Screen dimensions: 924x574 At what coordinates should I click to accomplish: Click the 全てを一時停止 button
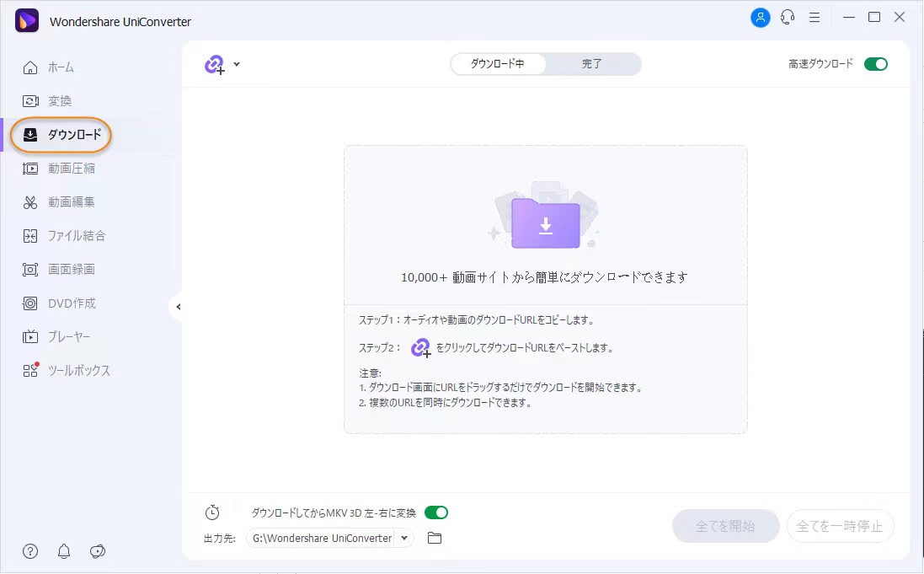click(840, 526)
